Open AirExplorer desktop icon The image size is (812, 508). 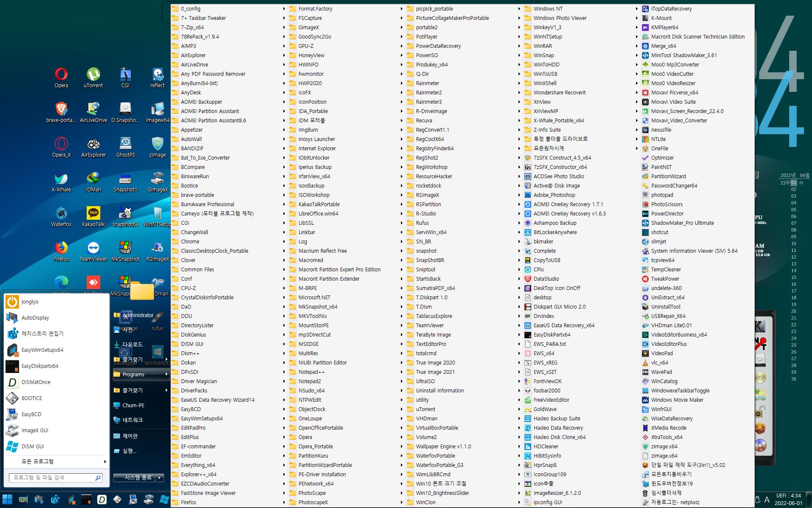93,147
